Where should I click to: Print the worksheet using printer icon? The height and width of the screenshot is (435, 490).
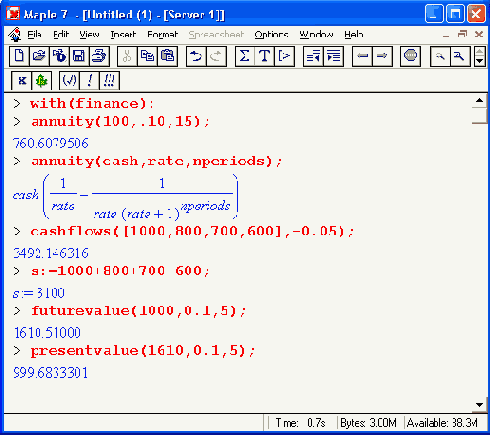tap(99, 56)
